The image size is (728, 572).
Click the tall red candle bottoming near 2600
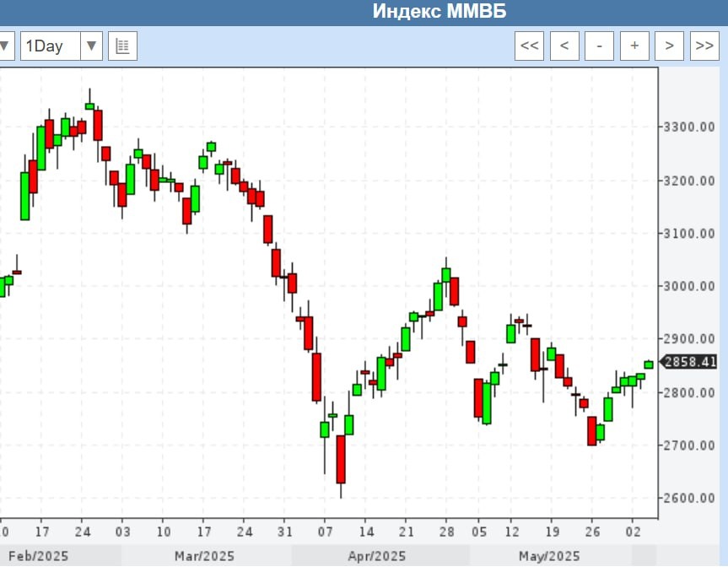pyautogui.click(x=341, y=459)
